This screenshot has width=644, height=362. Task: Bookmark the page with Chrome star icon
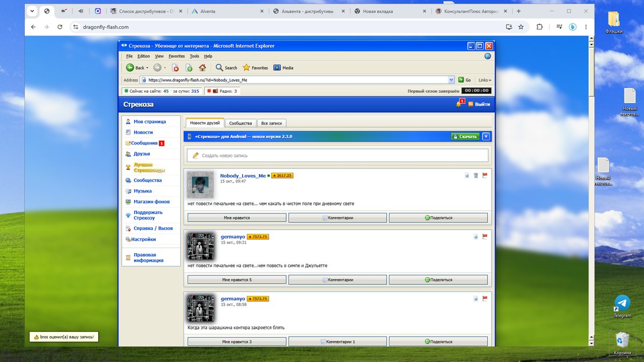(521, 27)
